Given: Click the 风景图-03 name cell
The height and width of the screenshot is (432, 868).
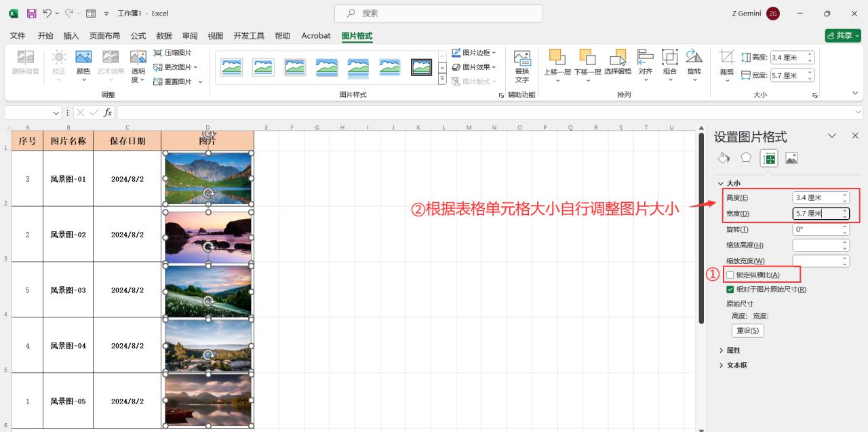Looking at the screenshot, I should [68, 290].
